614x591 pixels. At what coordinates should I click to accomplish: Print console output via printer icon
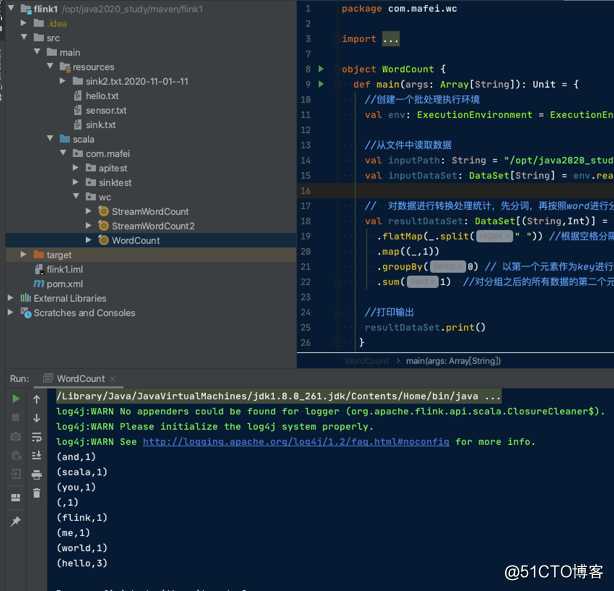(x=36, y=475)
